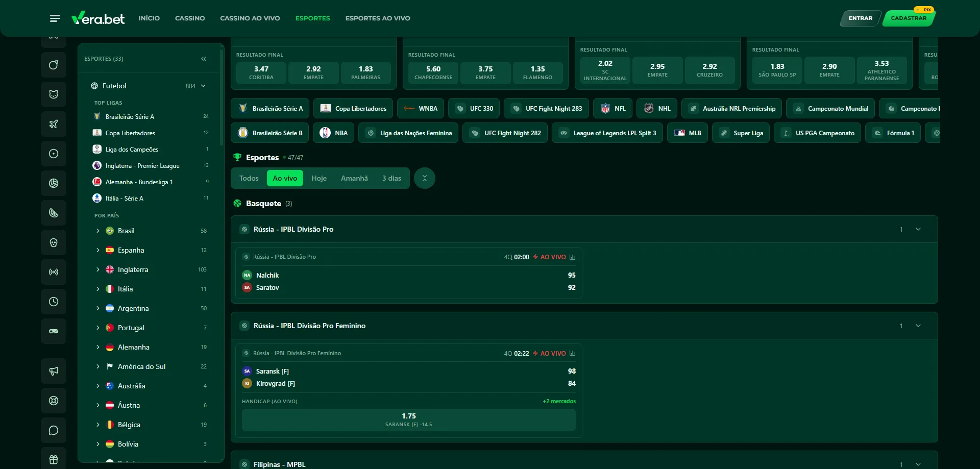Click the ENTRAR login button
Screen dimensions: 980x469
861,18
